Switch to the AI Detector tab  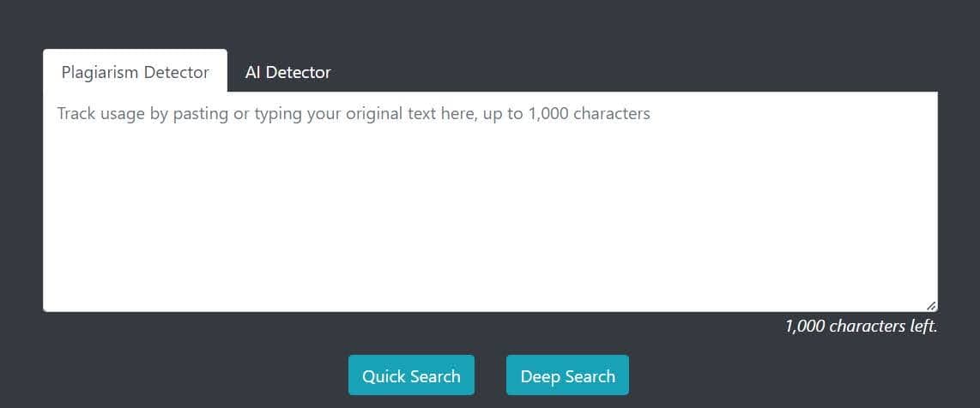click(287, 73)
